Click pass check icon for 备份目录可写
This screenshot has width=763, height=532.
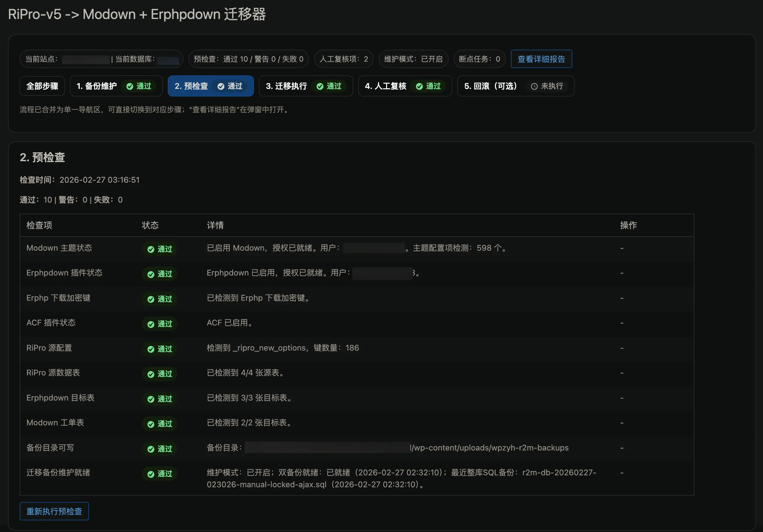(x=151, y=449)
